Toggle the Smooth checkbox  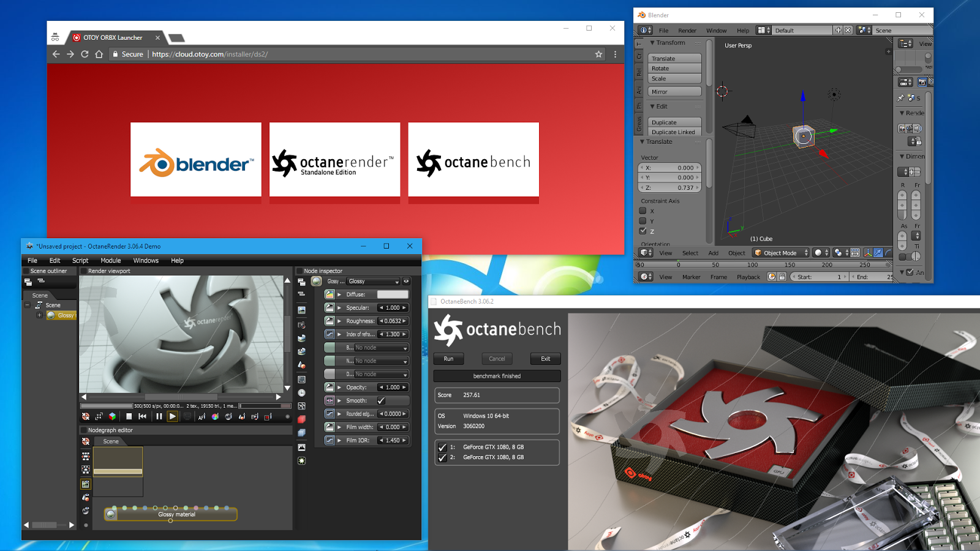pyautogui.click(x=381, y=400)
